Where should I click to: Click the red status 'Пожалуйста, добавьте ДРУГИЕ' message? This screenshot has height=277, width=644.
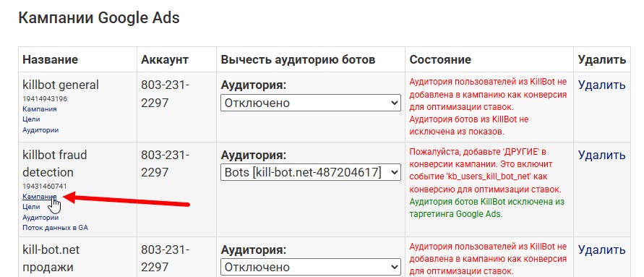486,171
